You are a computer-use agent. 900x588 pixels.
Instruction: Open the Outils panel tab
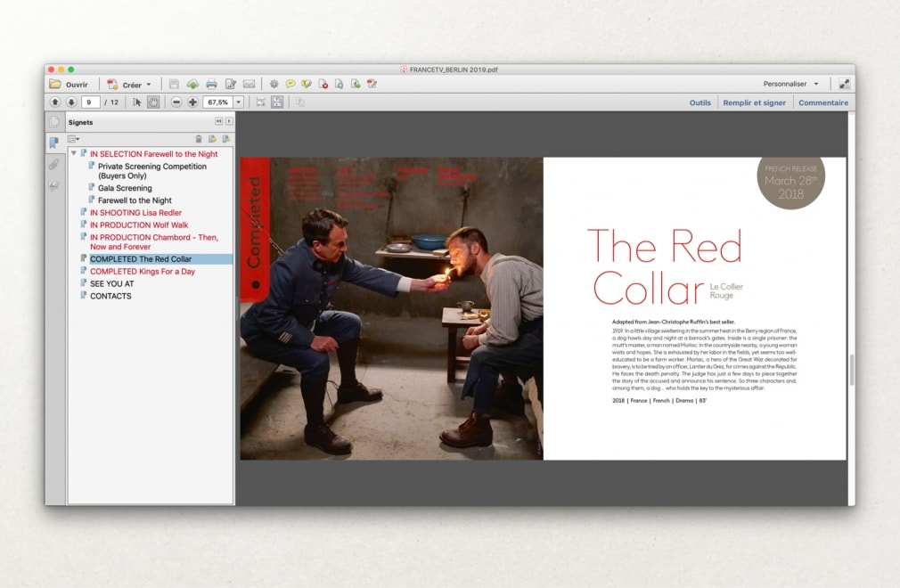point(700,102)
